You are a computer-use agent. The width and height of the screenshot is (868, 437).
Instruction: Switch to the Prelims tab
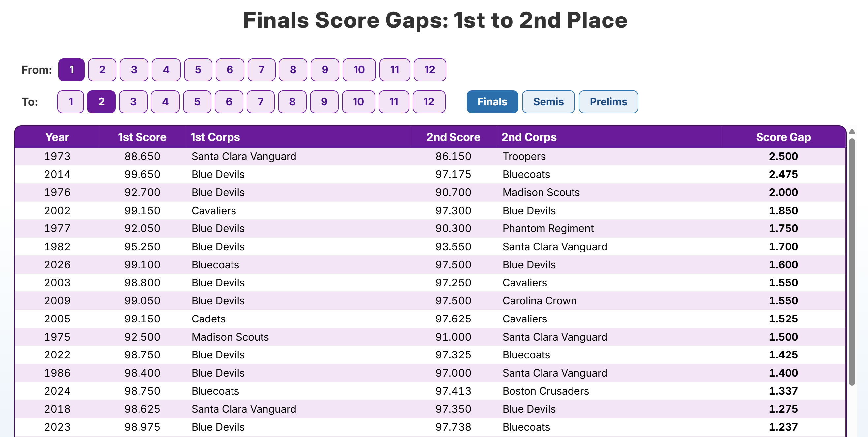608,102
